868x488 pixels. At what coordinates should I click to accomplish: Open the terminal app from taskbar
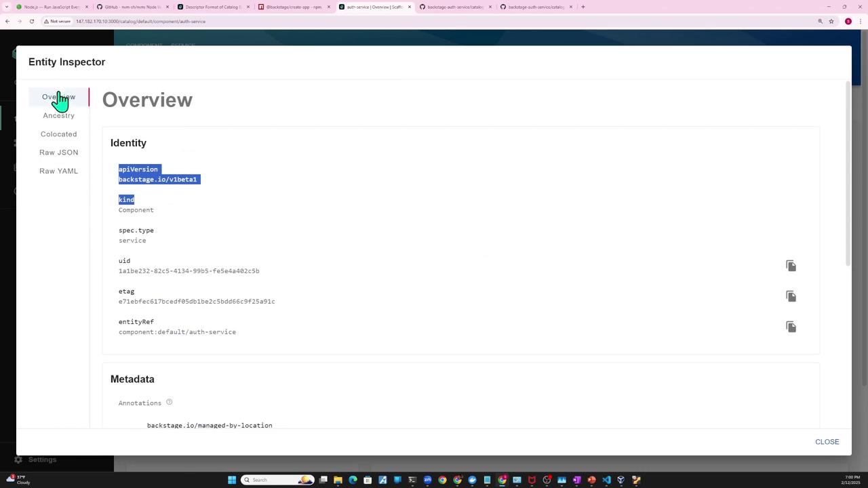(412, 480)
